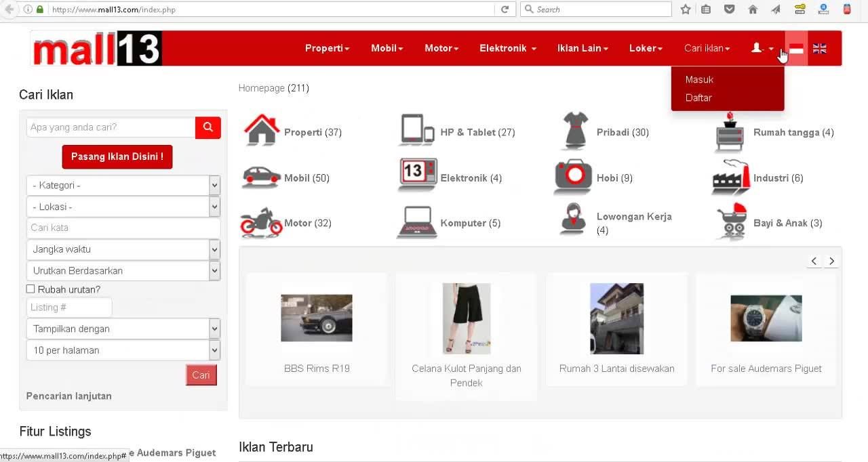
Task: Click the Properti house category icon
Action: tap(262, 129)
